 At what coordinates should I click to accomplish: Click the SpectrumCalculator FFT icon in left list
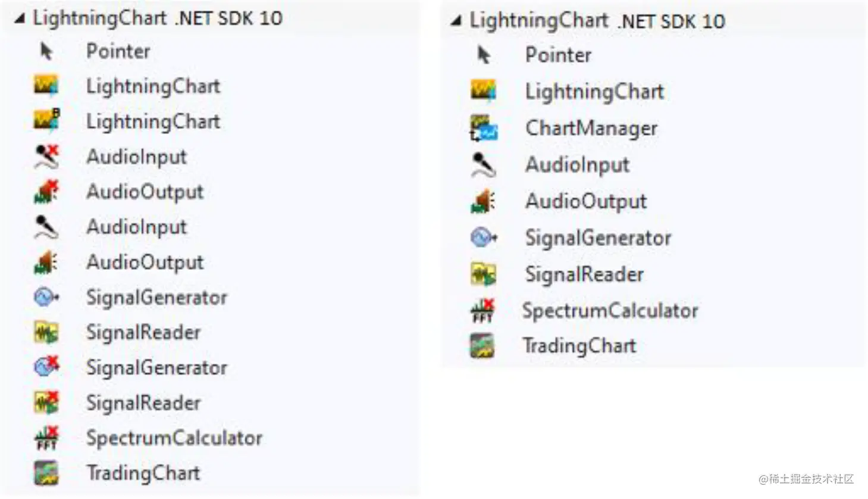(46, 438)
